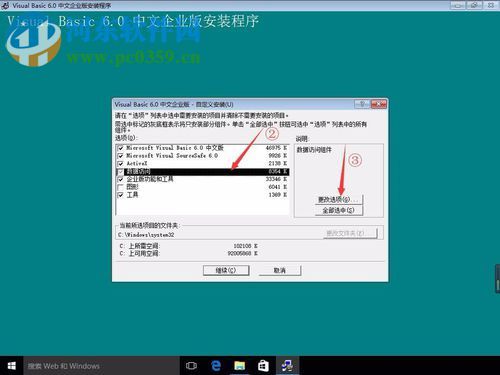The width and height of the screenshot is (500, 375).
Task: Toggle the 数据访问 highlighted row checkbox
Action: [x=121, y=172]
